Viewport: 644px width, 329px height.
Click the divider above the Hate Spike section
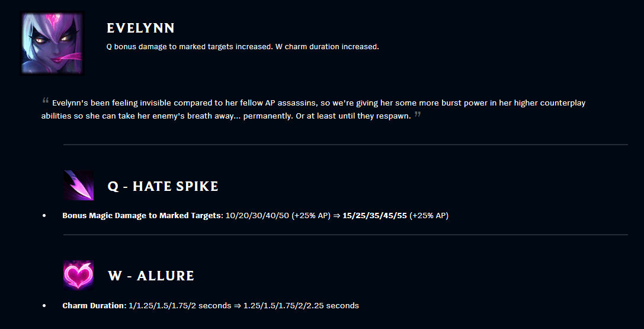pyautogui.click(x=345, y=145)
